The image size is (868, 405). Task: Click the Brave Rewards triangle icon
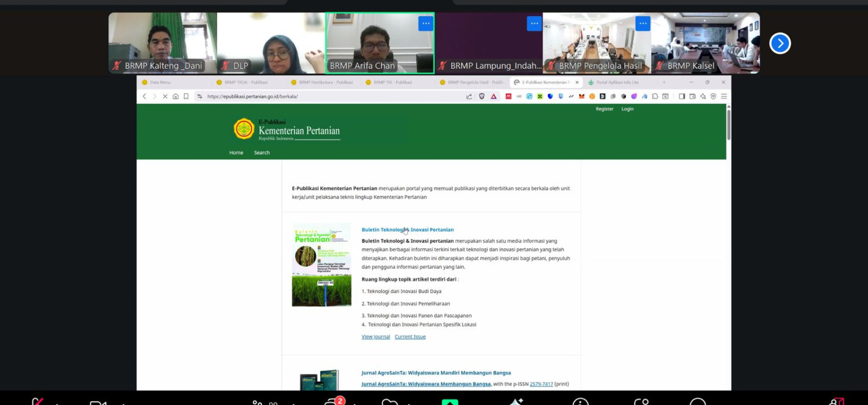[494, 97]
